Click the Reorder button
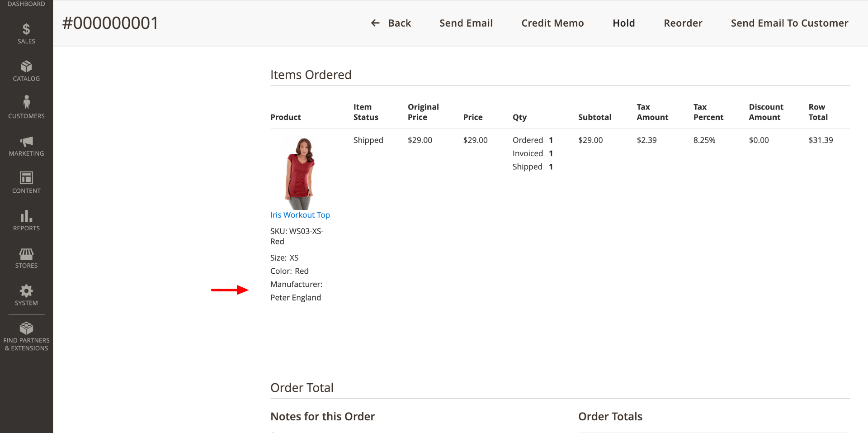Screen dimensions: 868x433 (683, 23)
